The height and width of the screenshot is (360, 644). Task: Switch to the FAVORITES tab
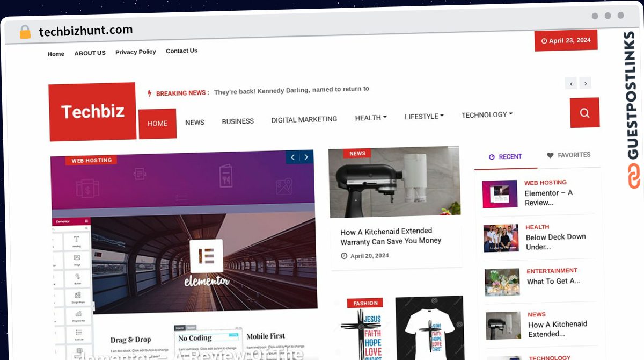(x=569, y=155)
